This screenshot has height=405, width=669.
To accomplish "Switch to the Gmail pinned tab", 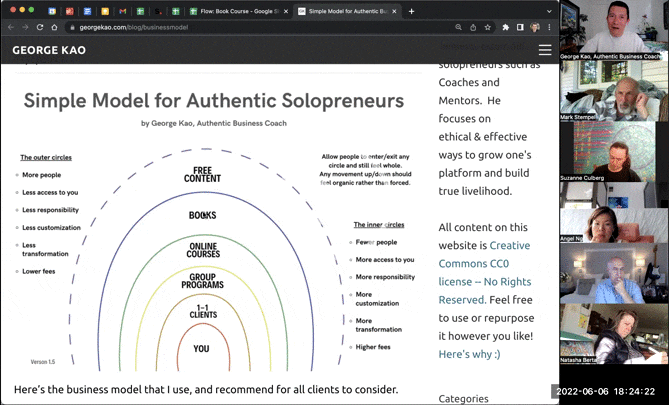I will (x=123, y=12).
